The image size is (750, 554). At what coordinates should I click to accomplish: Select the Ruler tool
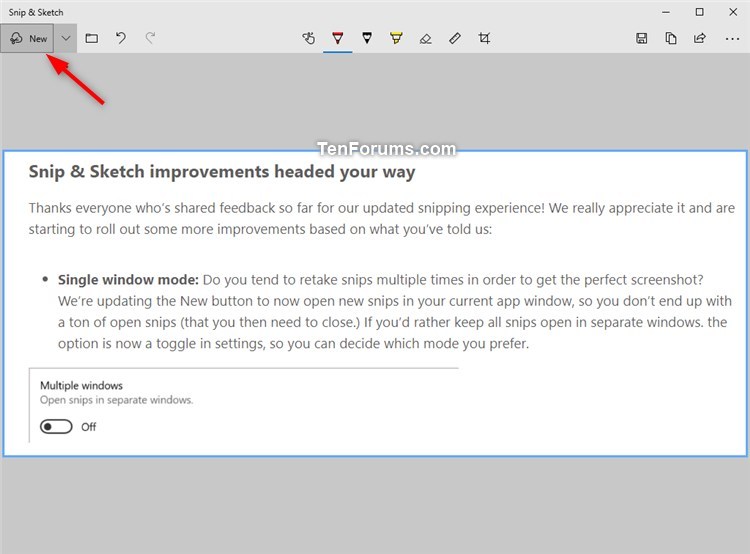click(455, 38)
